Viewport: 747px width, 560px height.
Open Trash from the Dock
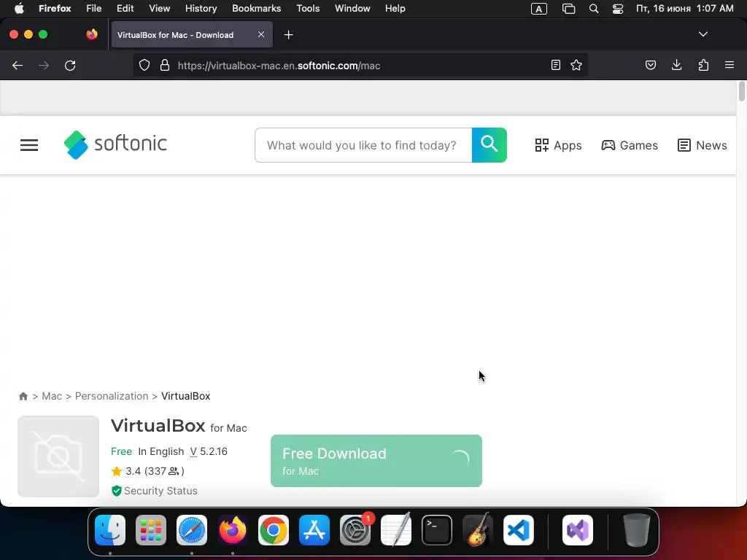636,530
